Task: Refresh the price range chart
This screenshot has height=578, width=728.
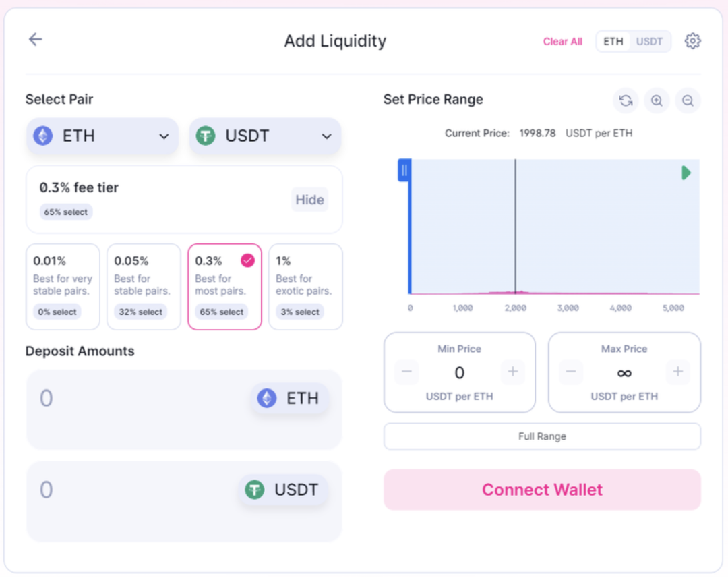Action: click(625, 100)
